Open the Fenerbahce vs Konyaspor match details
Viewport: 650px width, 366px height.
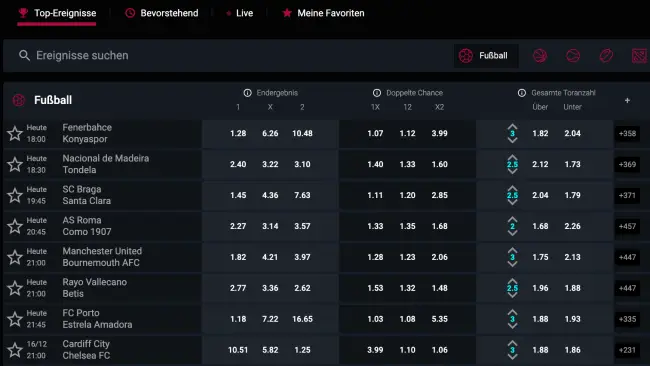(87, 133)
